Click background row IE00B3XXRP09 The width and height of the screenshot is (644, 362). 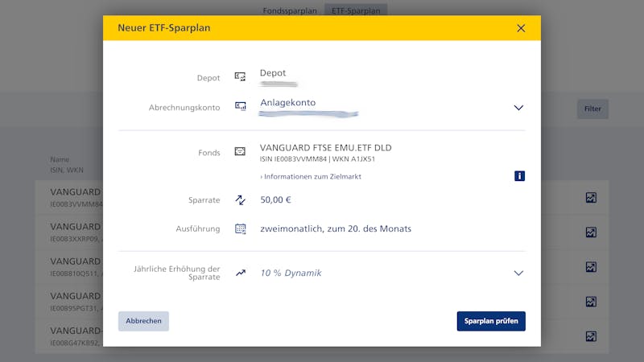click(69, 232)
